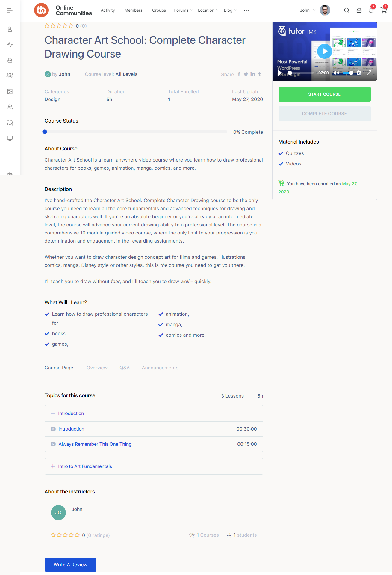Switch to the Q&A tab
392x575 pixels.
click(x=125, y=368)
